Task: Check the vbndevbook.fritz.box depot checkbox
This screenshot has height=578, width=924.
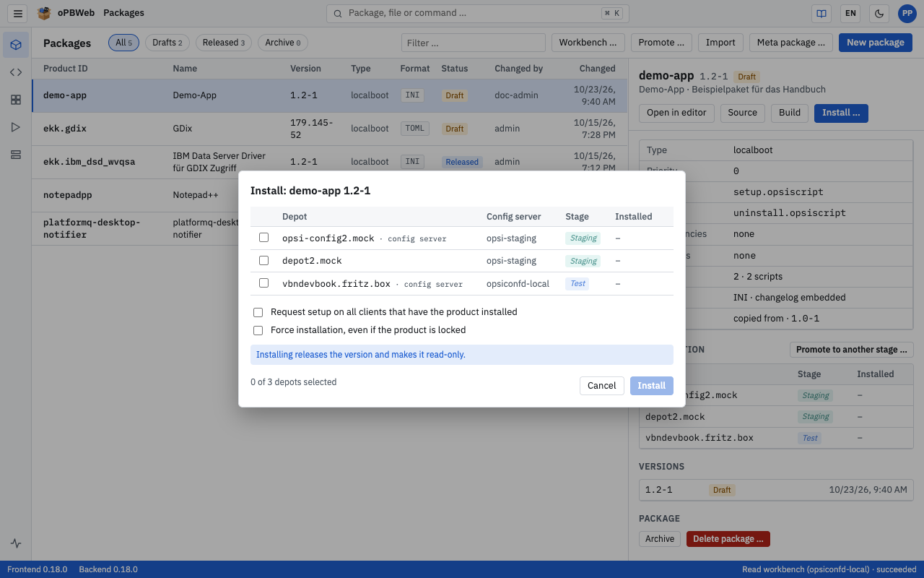Action: (263, 283)
